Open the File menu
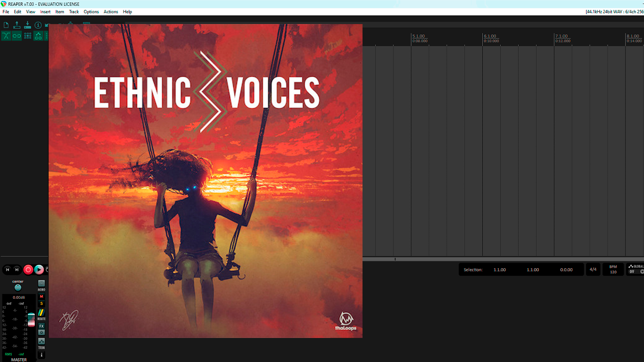 click(6, 12)
